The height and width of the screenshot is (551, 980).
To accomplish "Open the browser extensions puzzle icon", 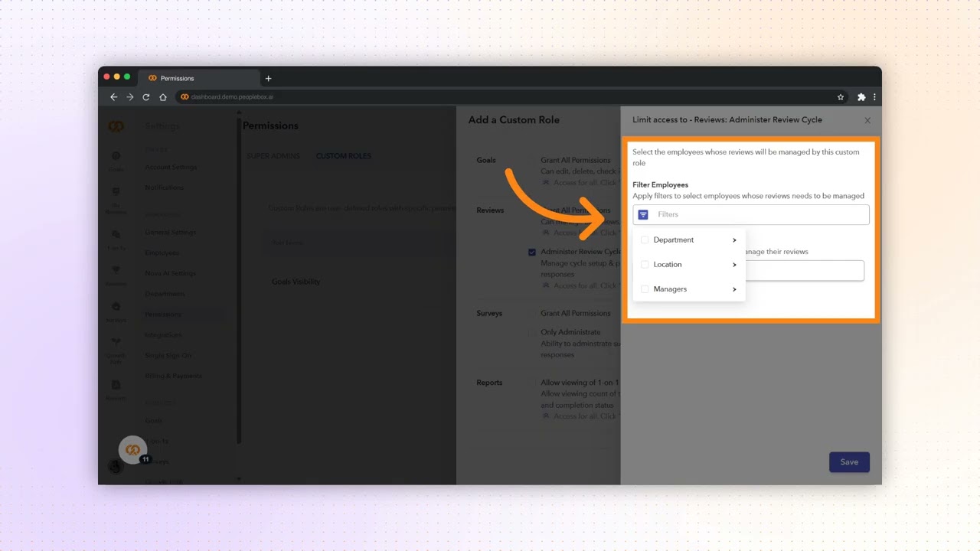I will tap(861, 97).
